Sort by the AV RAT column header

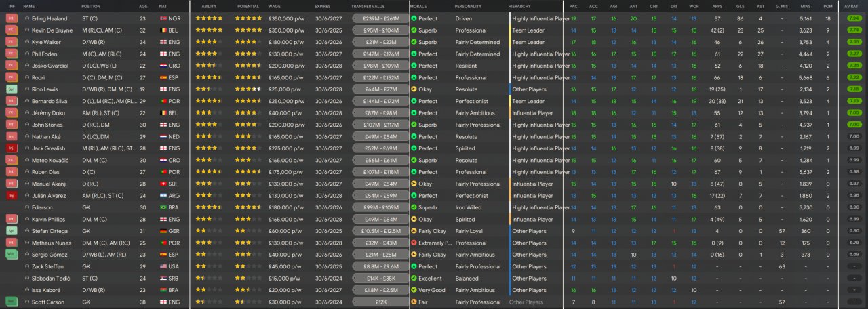852,6
